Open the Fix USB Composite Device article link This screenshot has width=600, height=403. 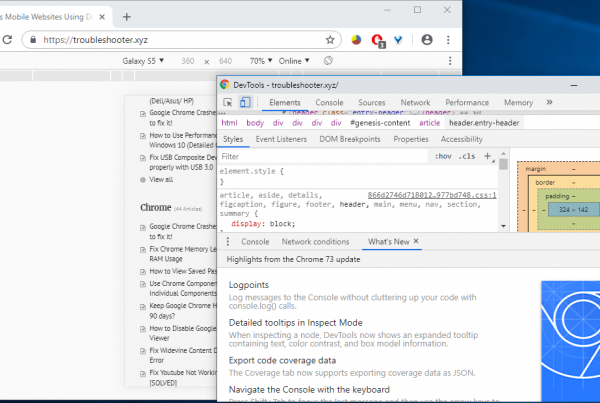(183, 162)
